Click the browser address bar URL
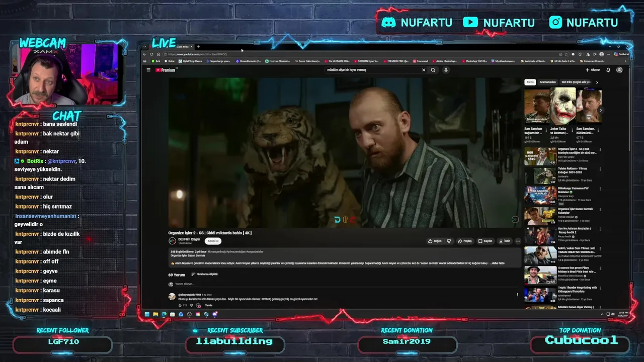Image resolution: width=644 pixels, height=362 pixels. (x=198, y=54)
